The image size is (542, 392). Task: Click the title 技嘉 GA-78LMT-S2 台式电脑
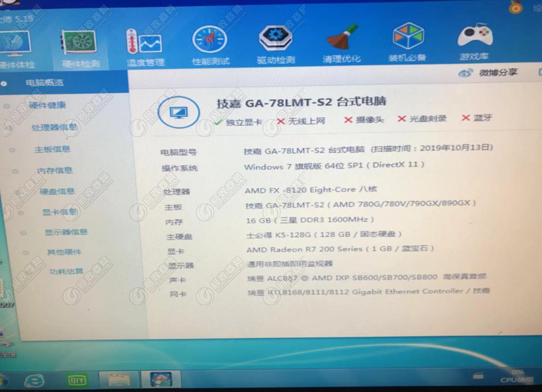[x=301, y=102]
